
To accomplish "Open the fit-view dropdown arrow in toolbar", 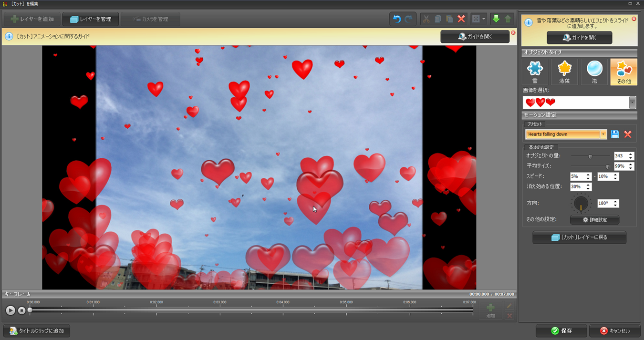I will pyautogui.click(x=484, y=19).
